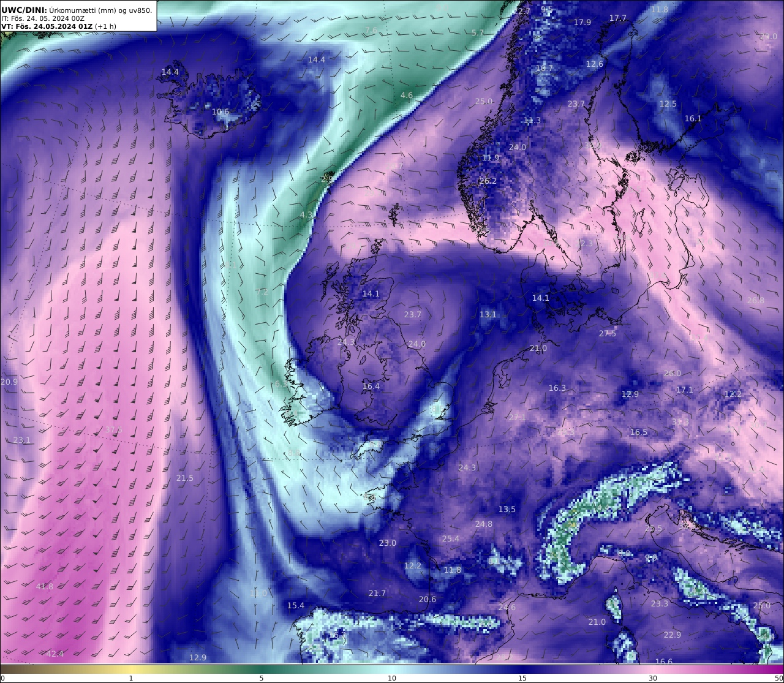This screenshot has height=683, width=784.
Task: Click the 12.5 value label
Action: 668,104
